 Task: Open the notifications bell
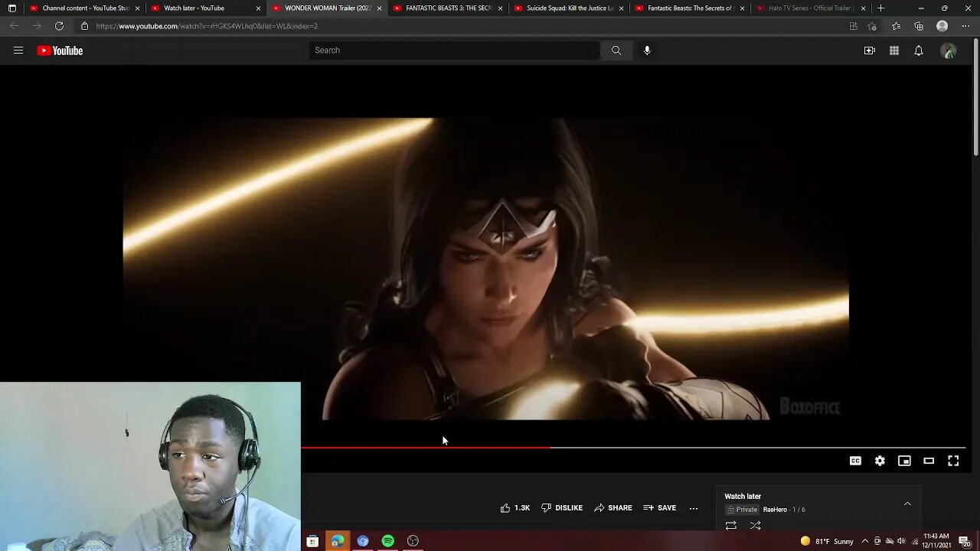click(919, 51)
